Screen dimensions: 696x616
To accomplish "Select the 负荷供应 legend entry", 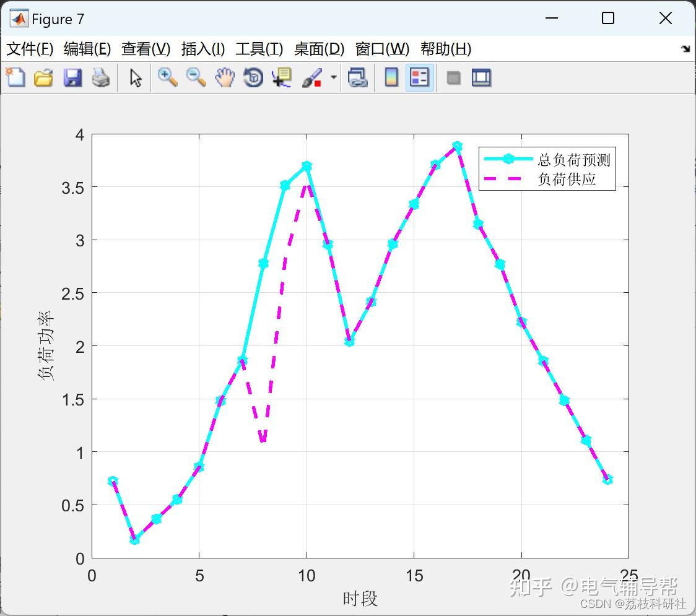I will (x=540, y=179).
